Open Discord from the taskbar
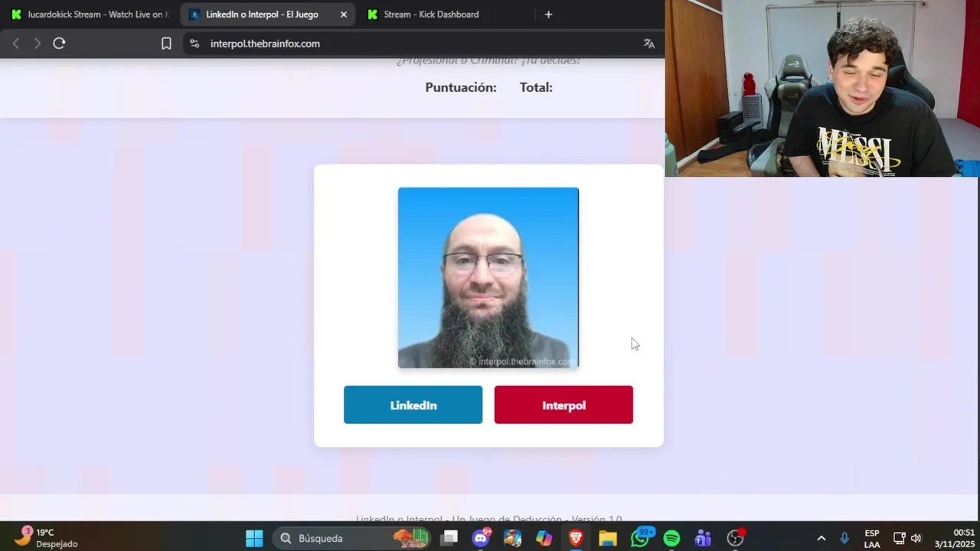Screen dimensions: 980x551 point(481,538)
